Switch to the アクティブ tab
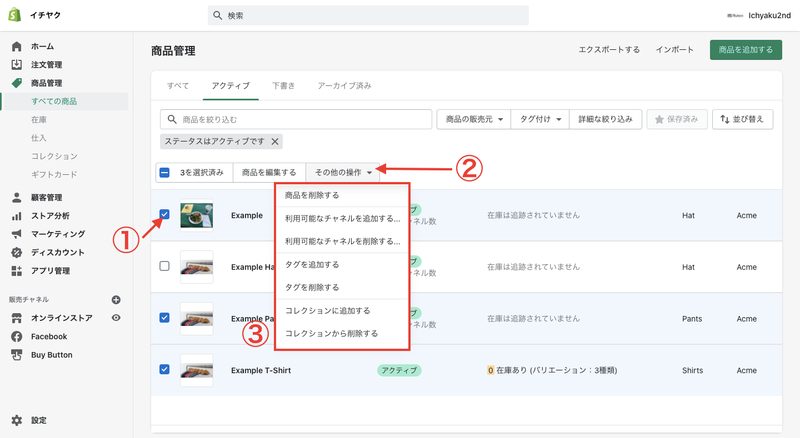 231,86
